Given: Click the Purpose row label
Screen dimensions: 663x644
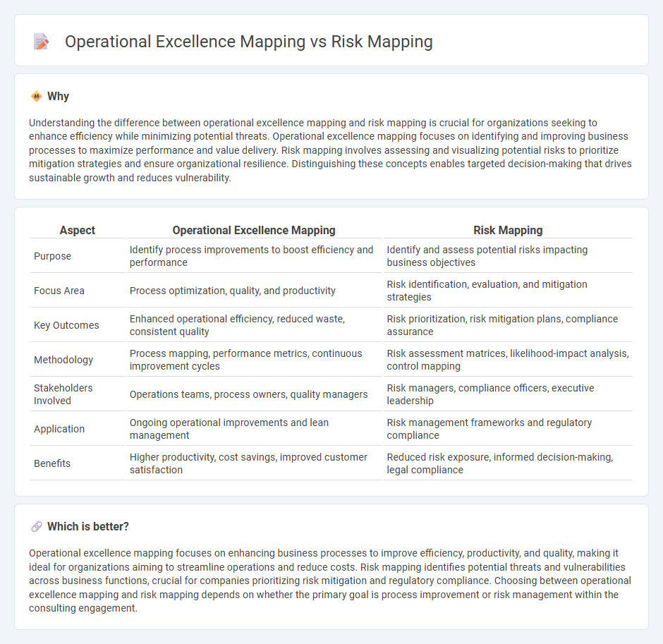Looking at the screenshot, I should coord(52,256).
